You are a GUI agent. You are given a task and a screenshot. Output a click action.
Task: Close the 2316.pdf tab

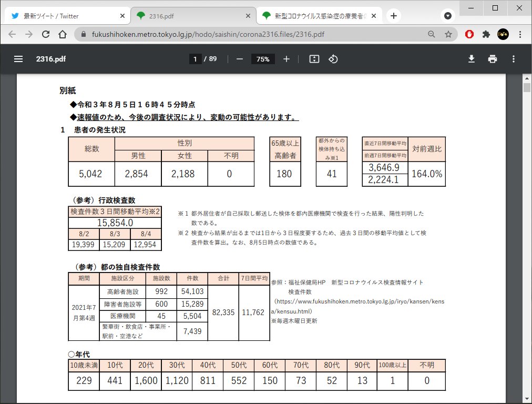[x=248, y=16]
